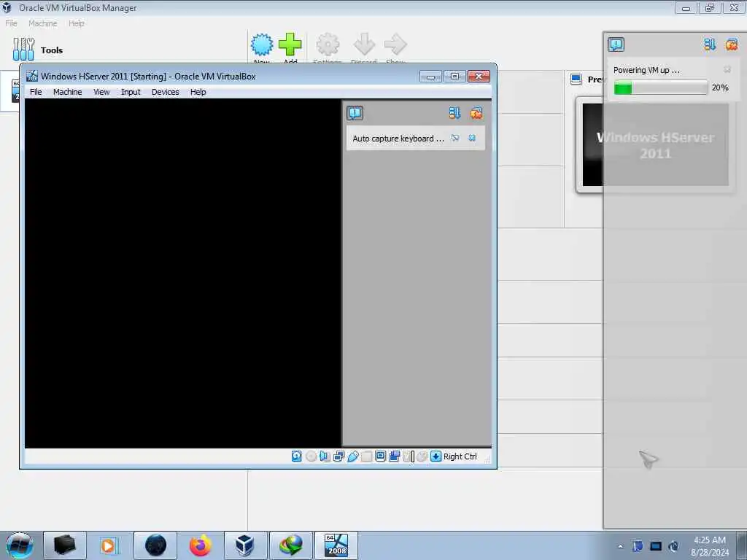This screenshot has height=560, width=747.
Task: Toggle the notification center icon in VM window
Action: point(355,113)
